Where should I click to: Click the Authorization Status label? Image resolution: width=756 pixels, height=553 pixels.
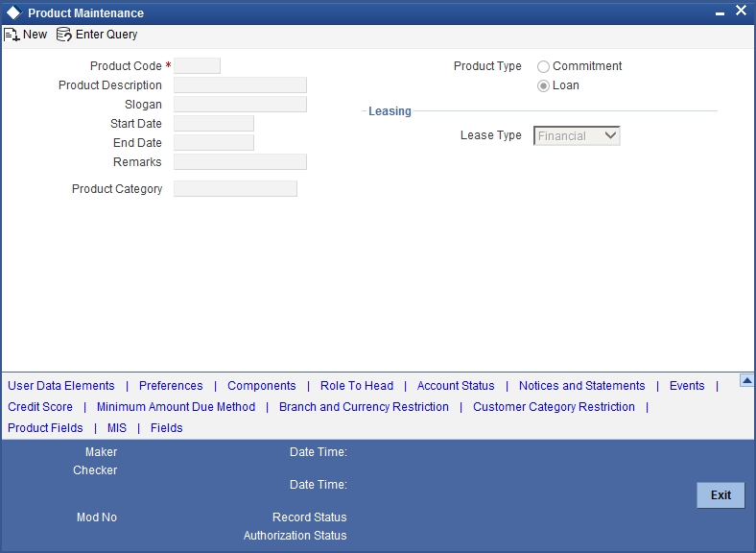click(x=295, y=536)
